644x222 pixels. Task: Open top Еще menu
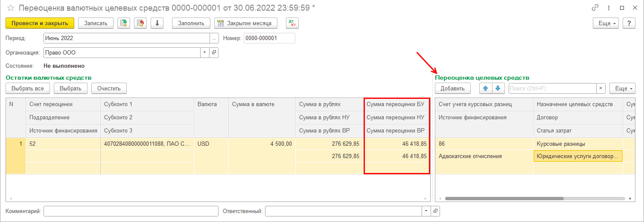coord(606,23)
